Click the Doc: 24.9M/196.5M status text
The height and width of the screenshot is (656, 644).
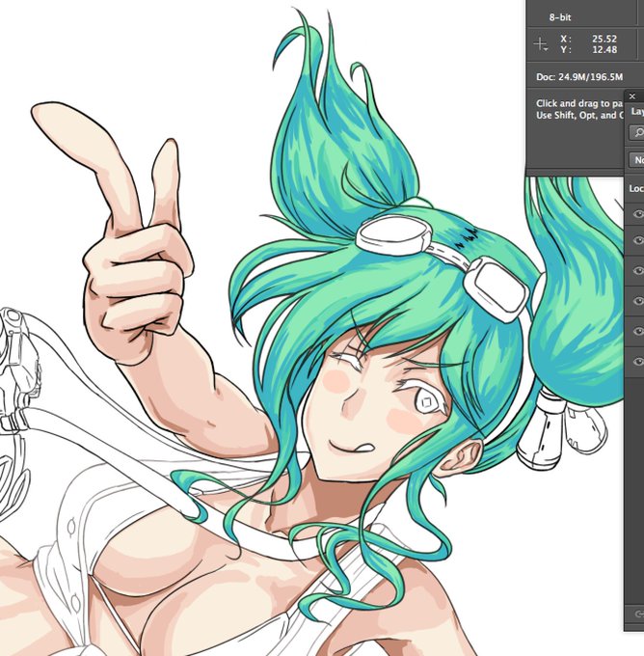579,77
